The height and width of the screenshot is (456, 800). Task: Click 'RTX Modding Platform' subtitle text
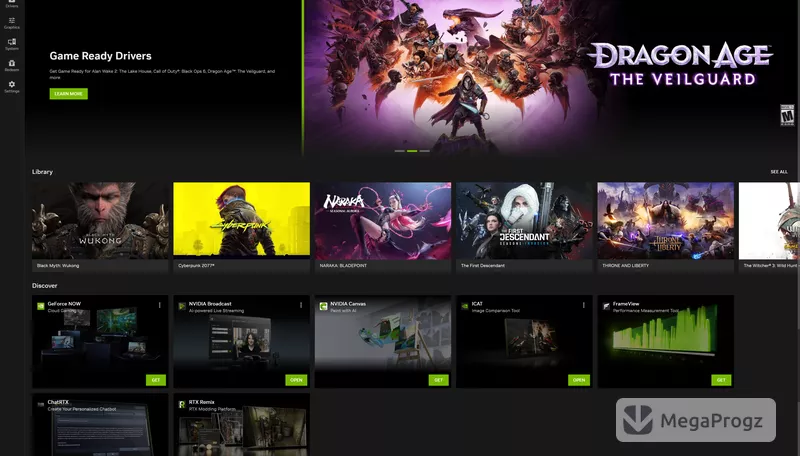[x=212, y=409]
